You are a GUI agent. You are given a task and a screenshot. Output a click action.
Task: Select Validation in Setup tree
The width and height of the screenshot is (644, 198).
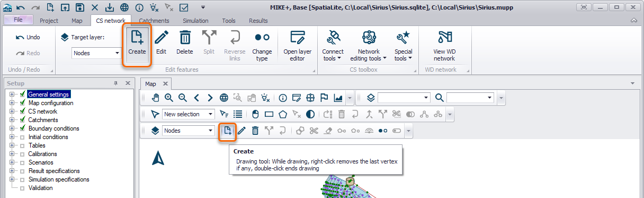tap(41, 188)
